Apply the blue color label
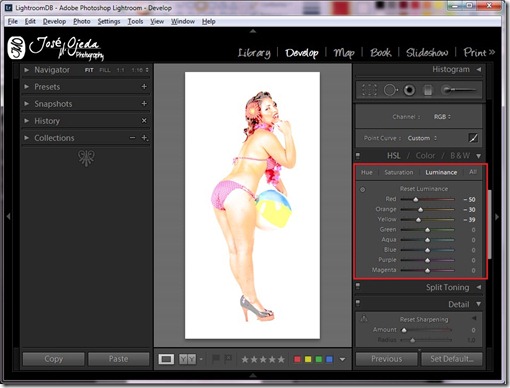 (x=329, y=359)
